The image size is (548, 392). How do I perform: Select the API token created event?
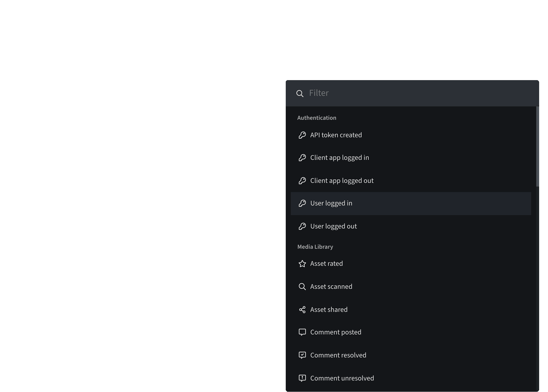[336, 135]
